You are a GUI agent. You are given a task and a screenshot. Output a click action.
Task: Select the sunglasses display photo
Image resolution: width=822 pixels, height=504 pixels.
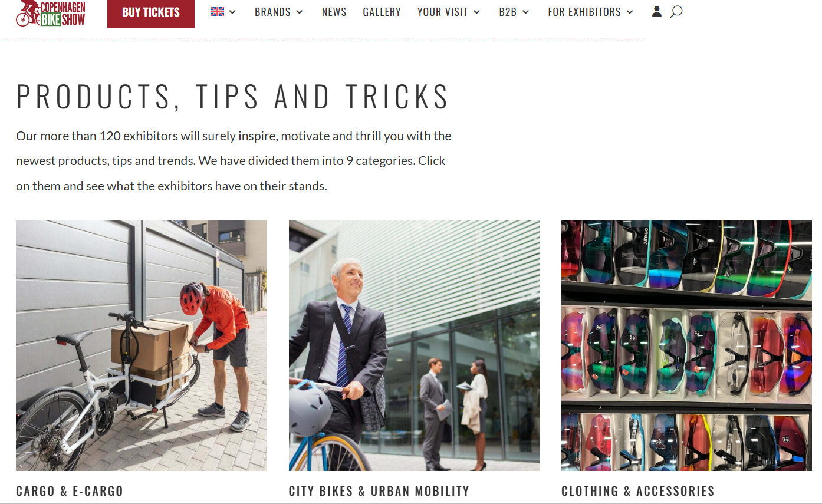(686, 345)
